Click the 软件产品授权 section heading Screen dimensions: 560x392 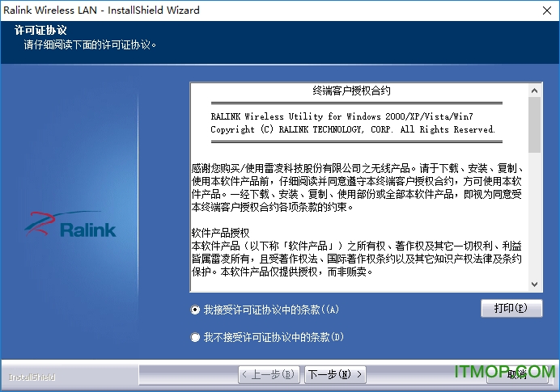pos(220,234)
